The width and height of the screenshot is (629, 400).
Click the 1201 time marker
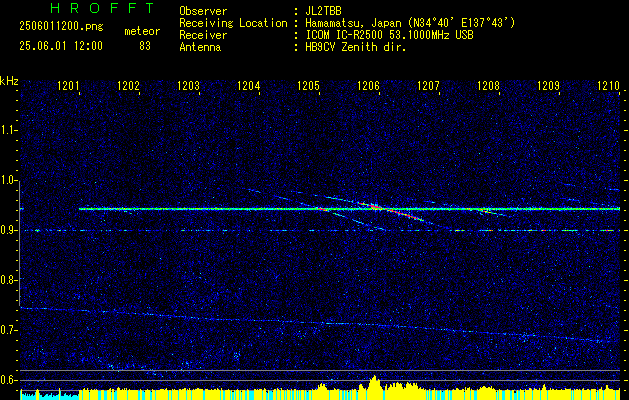point(67,85)
